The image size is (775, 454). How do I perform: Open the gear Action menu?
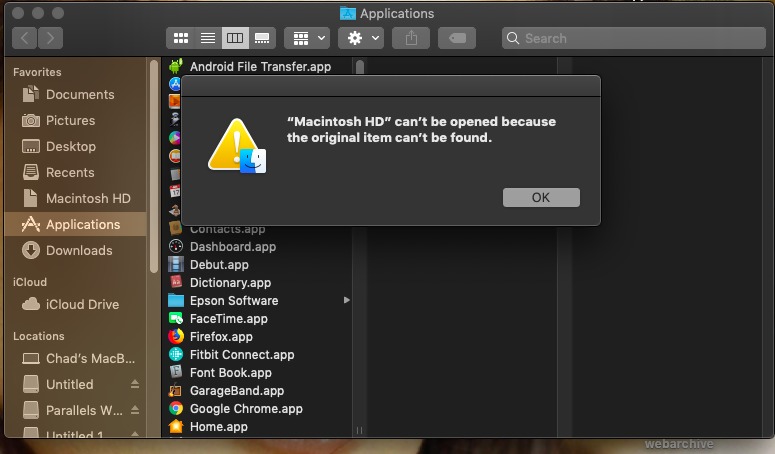point(361,38)
